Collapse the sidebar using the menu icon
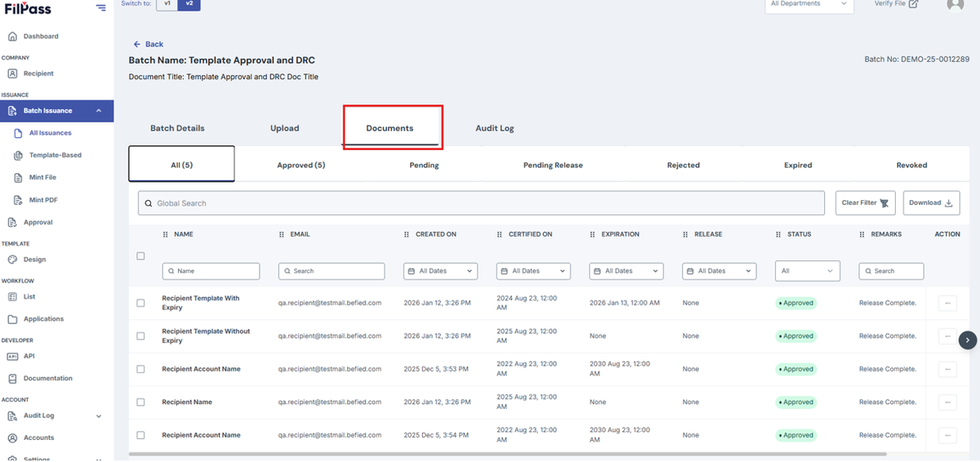980x462 pixels. click(100, 7)
